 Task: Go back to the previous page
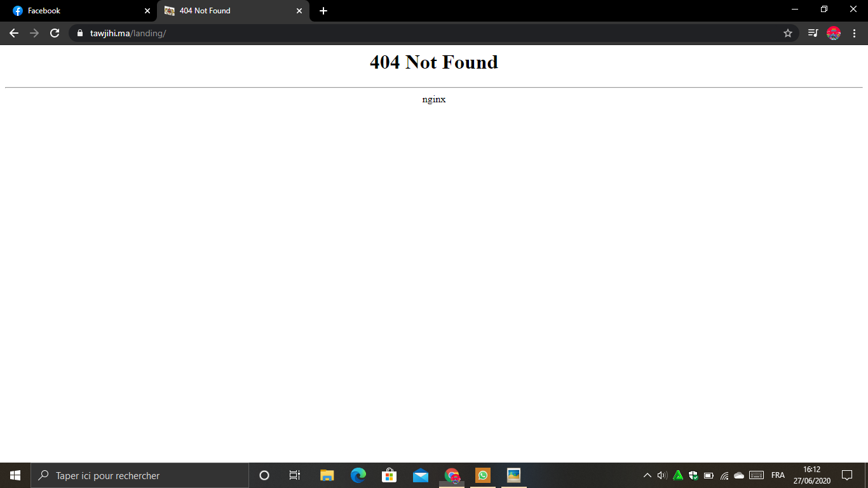[14, 33]
